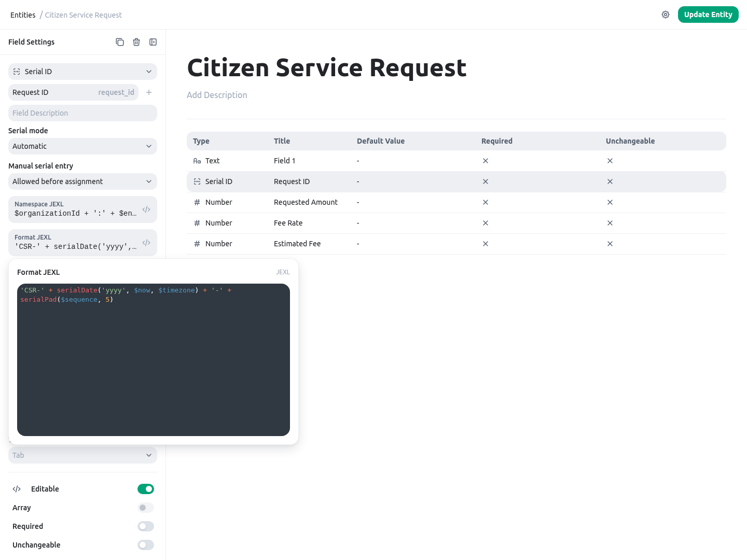Click Unchangeable X mark for Requested Amount
This screenshot has height=560, width=747.
point(610,202)
